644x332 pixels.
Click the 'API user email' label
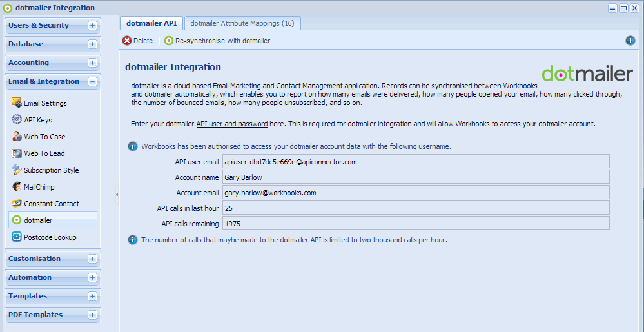tap(197, 162)
